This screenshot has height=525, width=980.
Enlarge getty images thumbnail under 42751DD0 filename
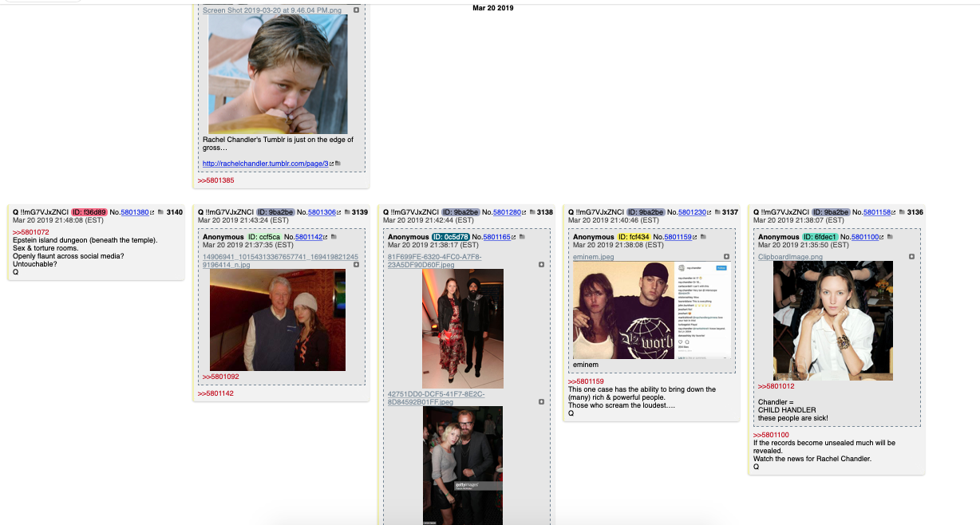pyautogui.click(x=463, y=465)
